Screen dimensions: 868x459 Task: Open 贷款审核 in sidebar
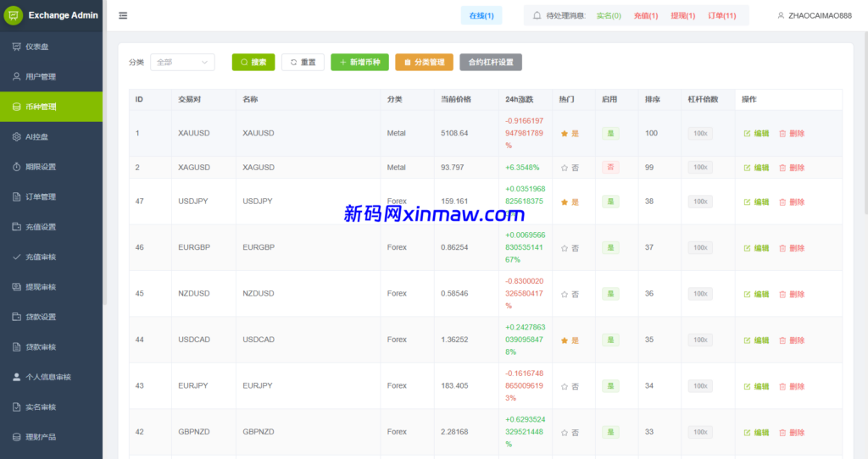pyautogui.click(x=51, y=346)
